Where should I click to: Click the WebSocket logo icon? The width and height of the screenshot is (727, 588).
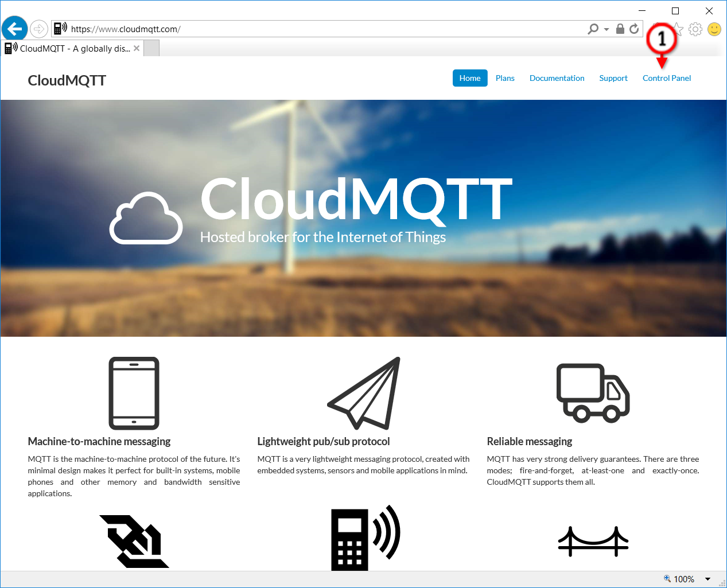[x=134, y=542]
